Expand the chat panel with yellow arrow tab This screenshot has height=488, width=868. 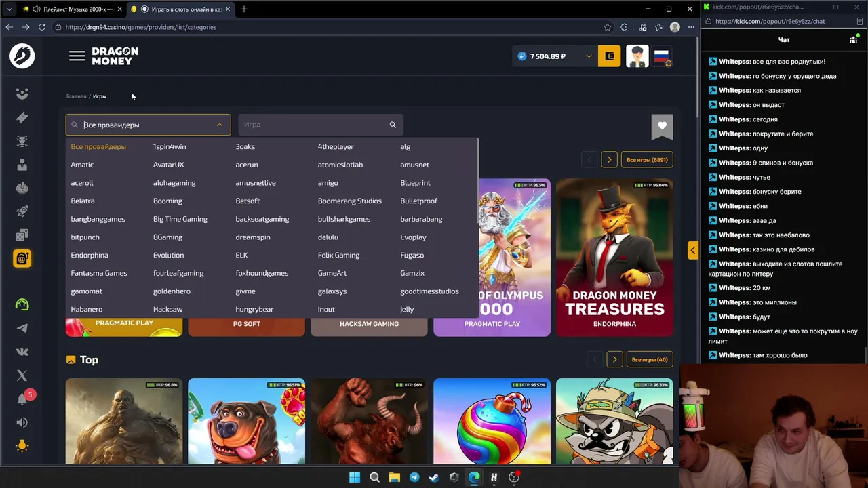click(x=692, y=250)
